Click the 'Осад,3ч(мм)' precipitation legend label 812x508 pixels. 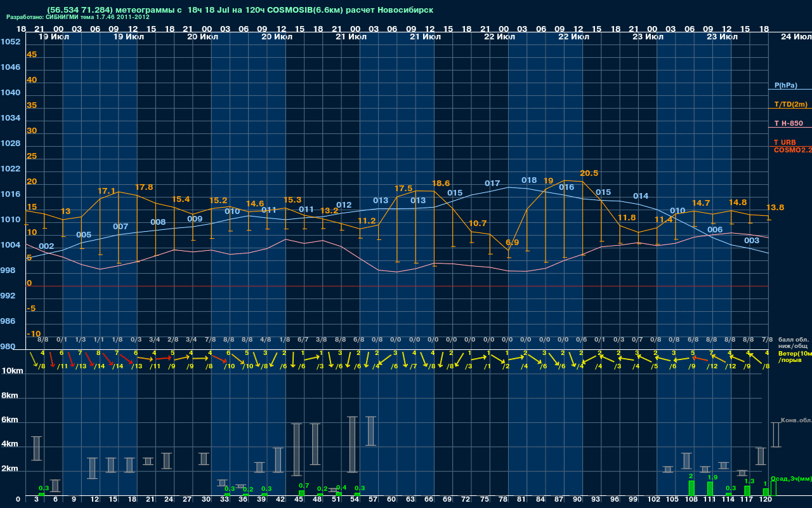(x=791, y=479)
